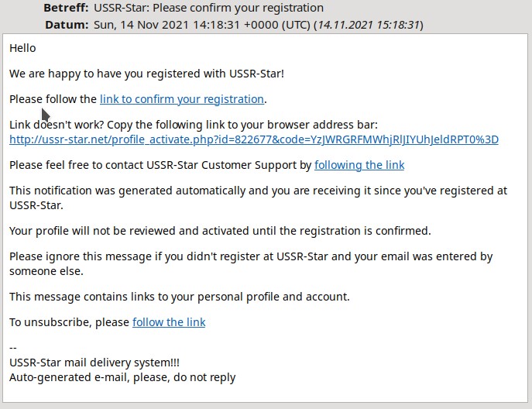
Task: Click the 'This message contains links' sentence
Action: point(180,297)
